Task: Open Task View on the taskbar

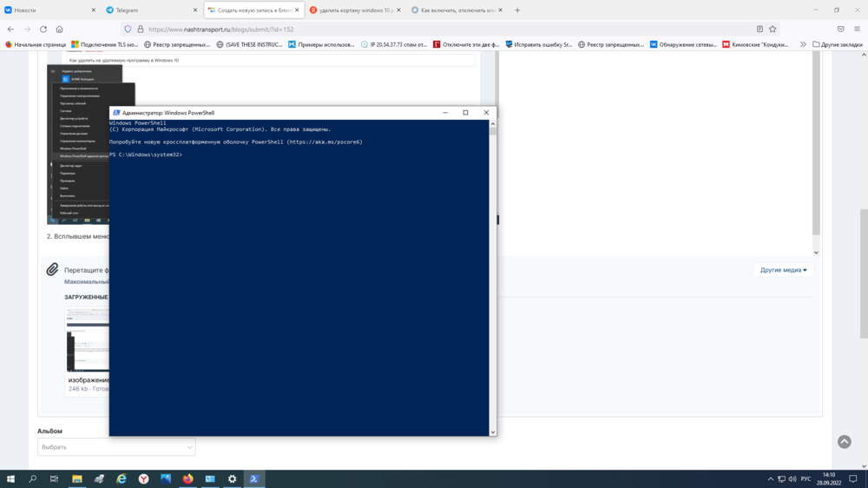Action: pos(54,478)
